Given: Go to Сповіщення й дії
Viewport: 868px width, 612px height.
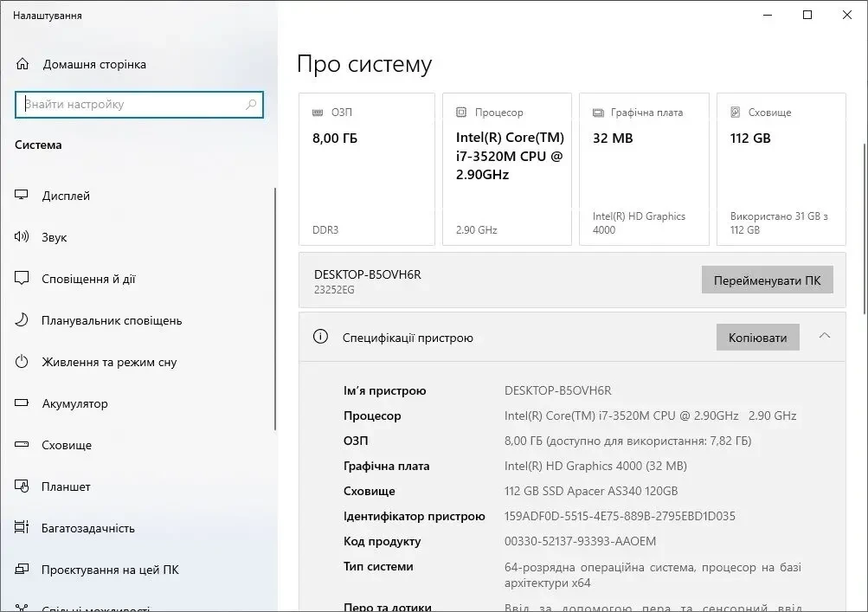Looking at the screenshot, I should (x=88, y=279).
